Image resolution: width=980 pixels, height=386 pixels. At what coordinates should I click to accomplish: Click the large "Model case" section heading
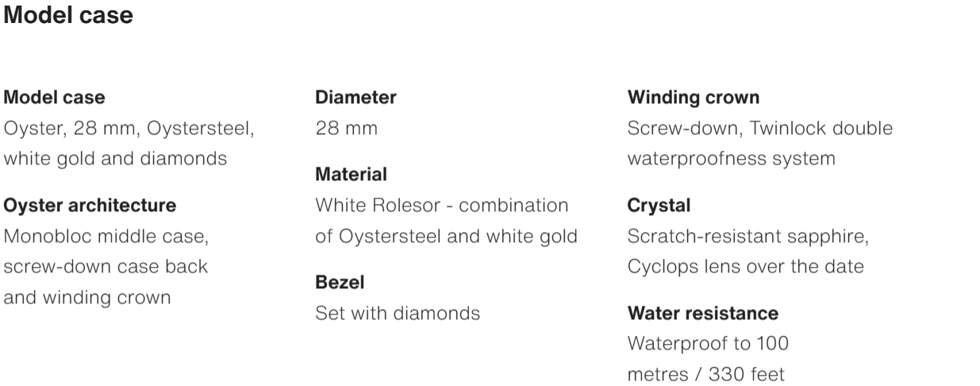click(x=68, y=15)
